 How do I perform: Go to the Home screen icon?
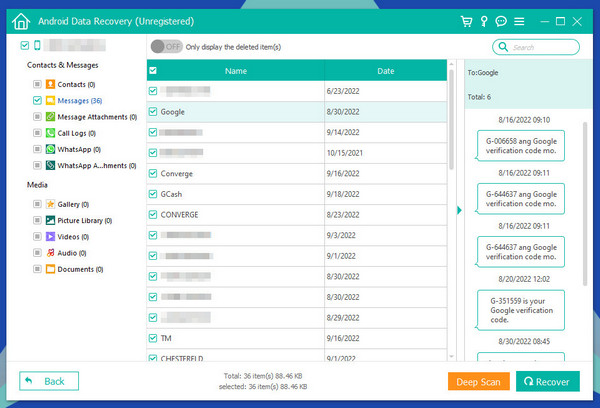pyautogui.click(x=21, y=21)
